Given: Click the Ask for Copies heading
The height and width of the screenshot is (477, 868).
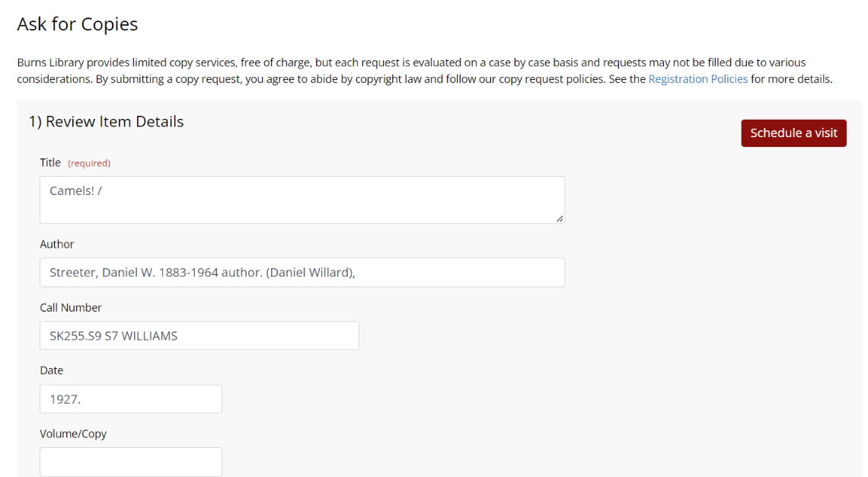Looking at the screenshot, I should pyautogui.click(x=77, y=24).
